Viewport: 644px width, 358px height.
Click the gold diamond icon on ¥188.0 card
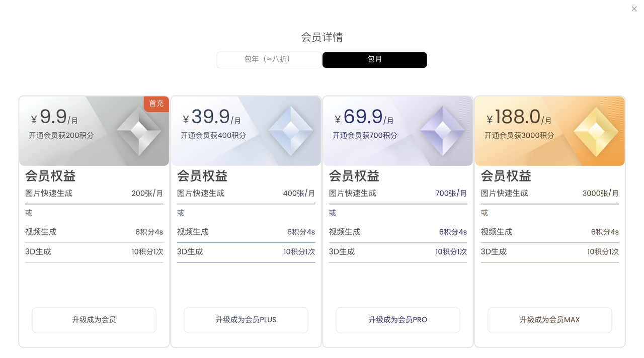(x=596, y=131)
